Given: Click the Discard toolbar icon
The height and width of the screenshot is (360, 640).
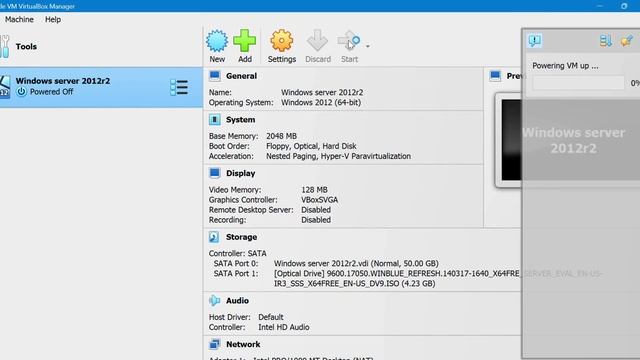Looking at the screenshot, I should 318,41.
